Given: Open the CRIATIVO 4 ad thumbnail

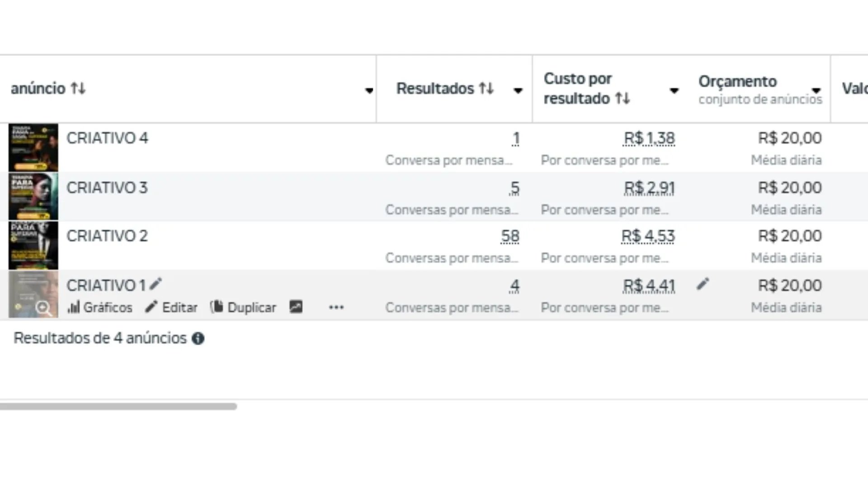Looking at the screenshot, I should coord(33,147).
